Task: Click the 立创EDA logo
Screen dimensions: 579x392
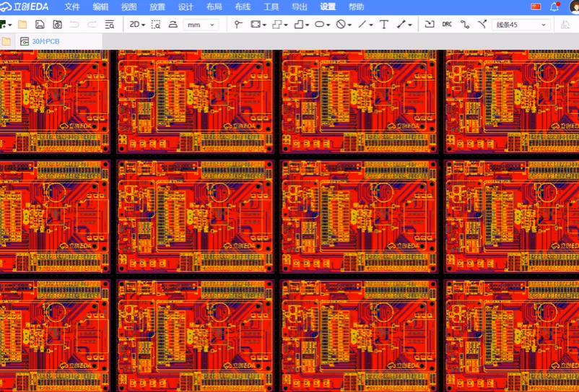Action: (25, 6)
